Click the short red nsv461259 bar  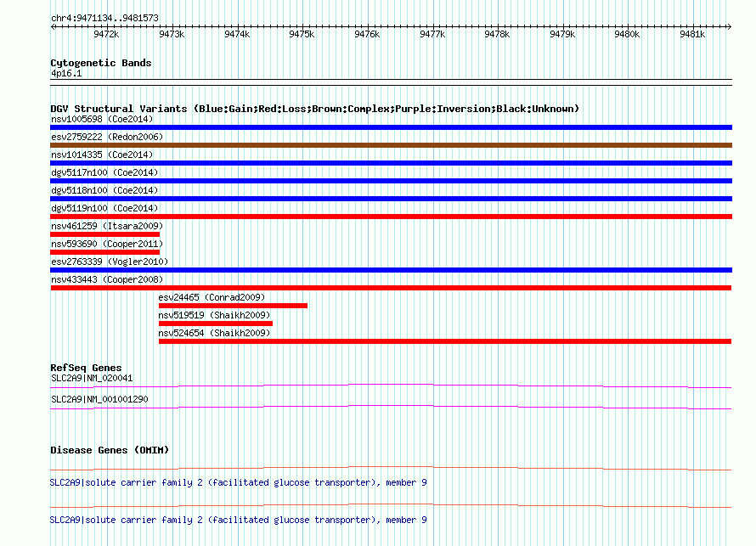click(104, 234)
